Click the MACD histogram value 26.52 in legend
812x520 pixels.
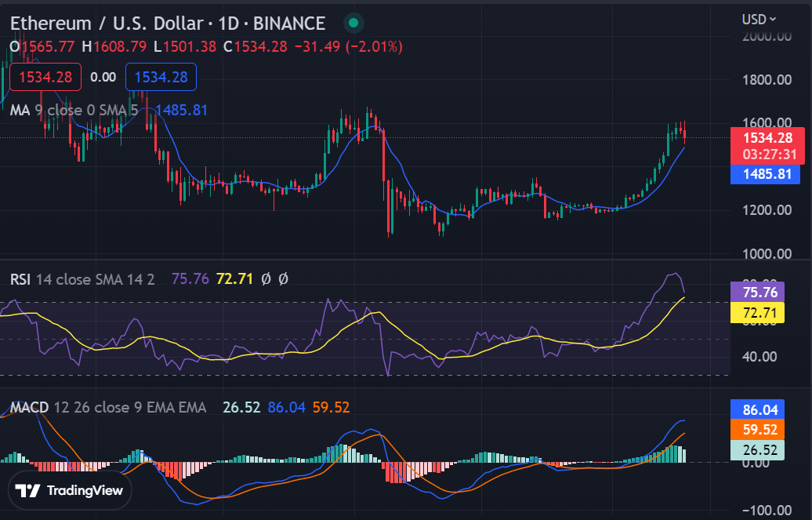point(241,408)
